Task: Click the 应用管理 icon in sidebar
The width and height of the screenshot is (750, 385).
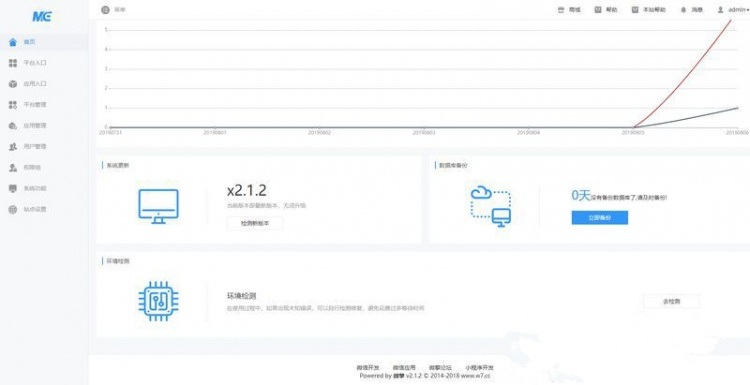Action: [x=13, y=126]
